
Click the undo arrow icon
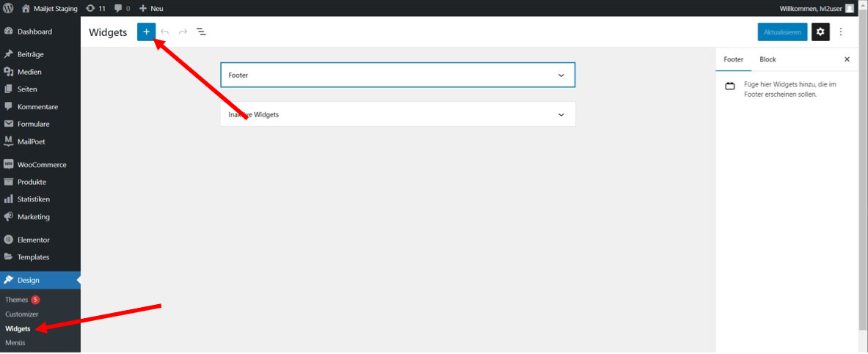(x=164, y=32)
